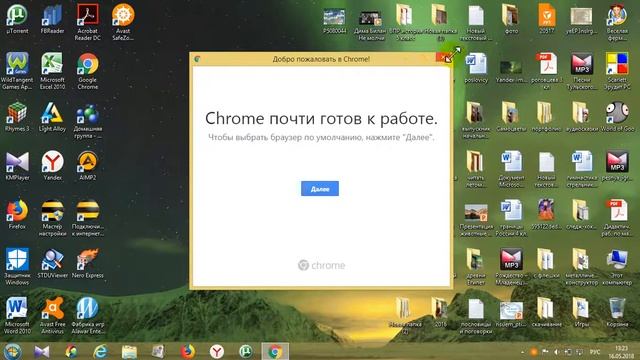Switch the РУС keyboard language indicator
The width and height of the screenshot is (640, 360).
595,351
